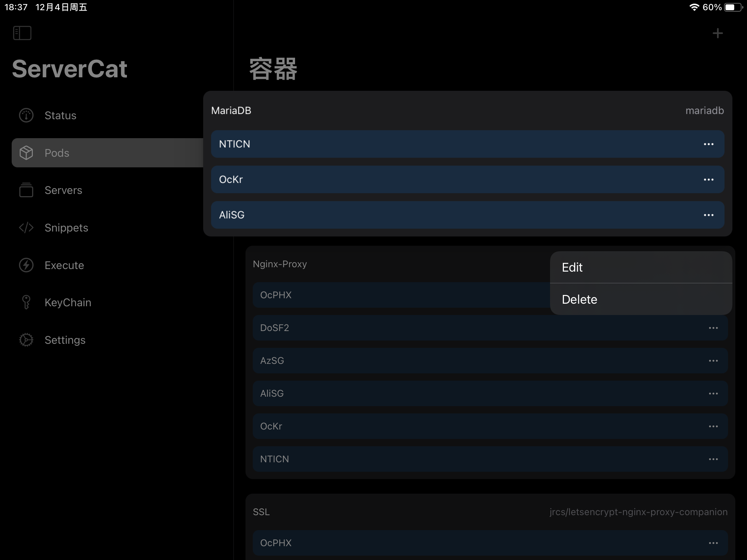
Task: Open Execute lightning bolt icon
Action: point(26,265)
